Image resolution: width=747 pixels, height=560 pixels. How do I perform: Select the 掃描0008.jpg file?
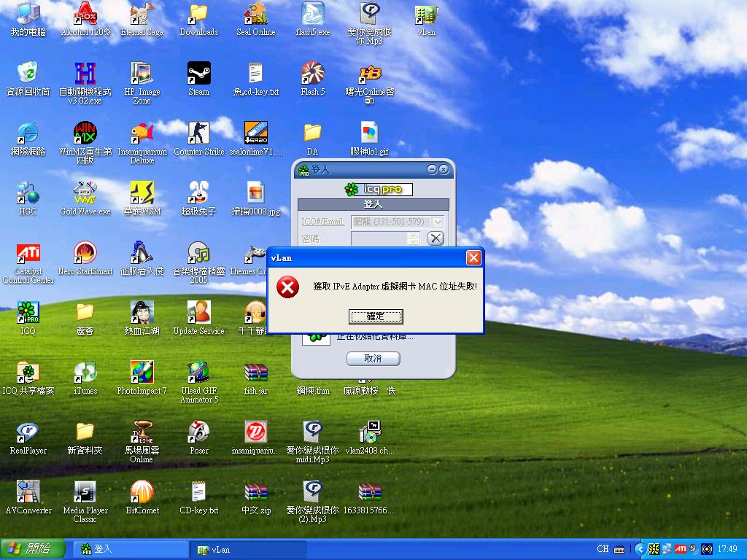pos(256,199)
